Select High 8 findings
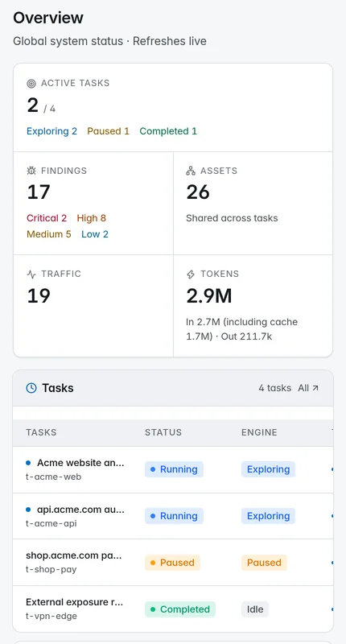Viewport: 346px width, 644px height. 92,218
